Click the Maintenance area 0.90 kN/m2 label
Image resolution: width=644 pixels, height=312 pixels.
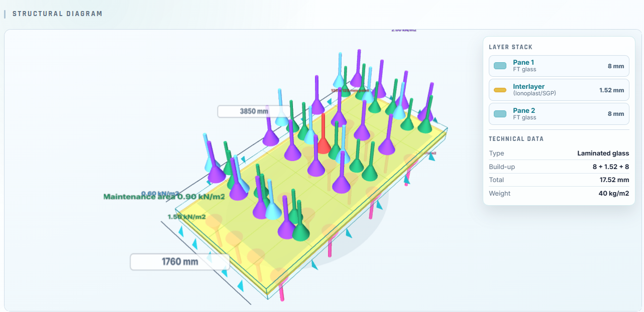[164, 197]
